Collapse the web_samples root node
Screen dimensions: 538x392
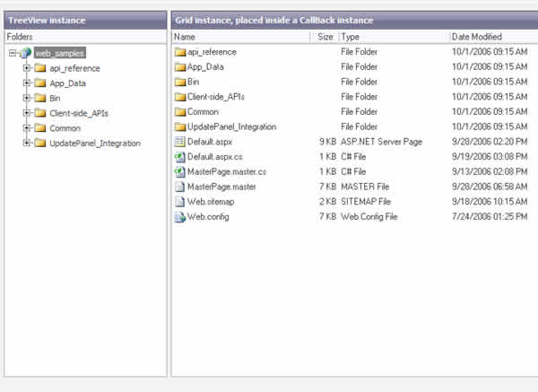tap(12, 54)
